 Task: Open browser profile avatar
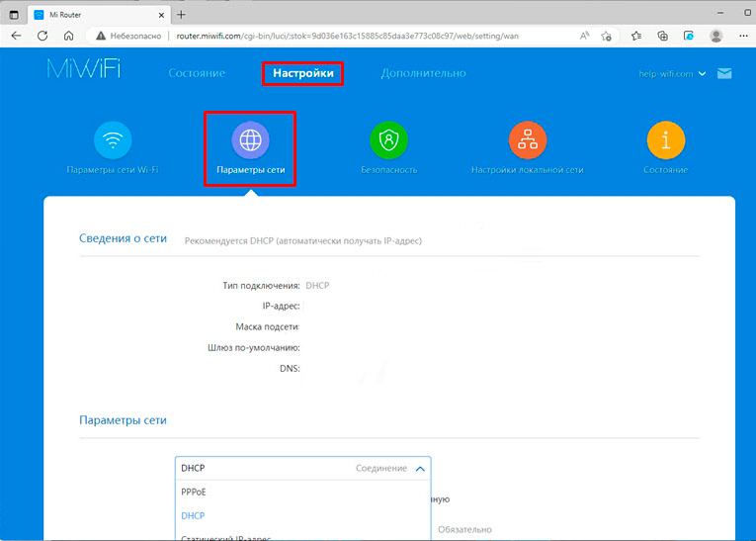(x=715, y=36)
